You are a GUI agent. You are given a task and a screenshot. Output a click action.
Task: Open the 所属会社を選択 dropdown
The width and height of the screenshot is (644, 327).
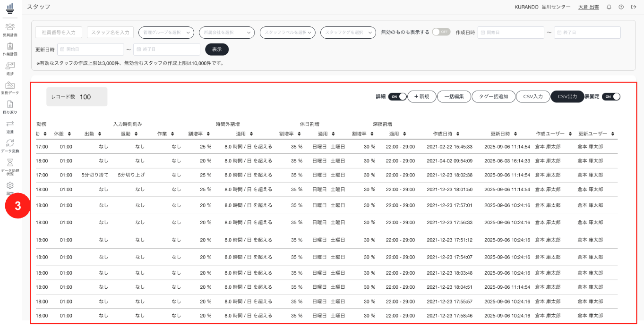coord(227,33)
